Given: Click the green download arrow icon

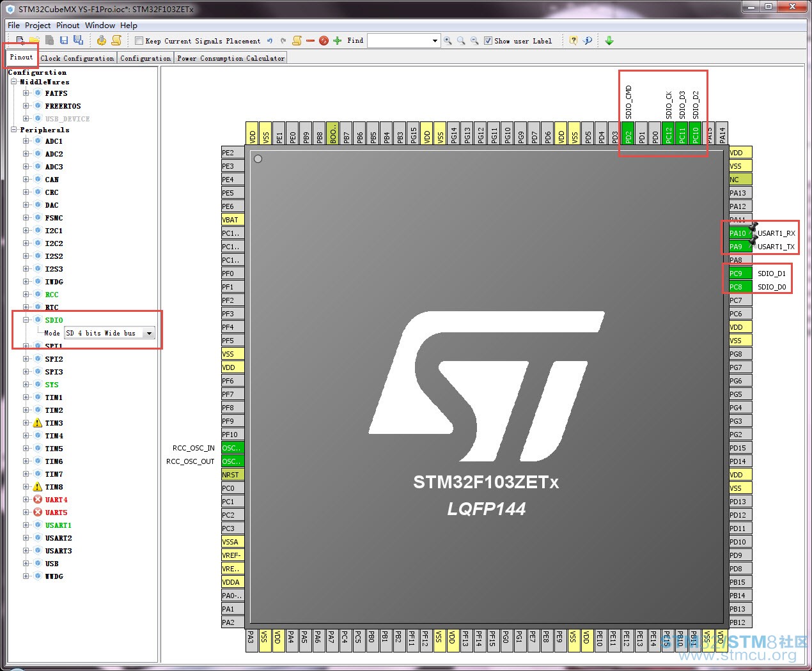Looking at the screenshot, I should [x=609, y=40].
